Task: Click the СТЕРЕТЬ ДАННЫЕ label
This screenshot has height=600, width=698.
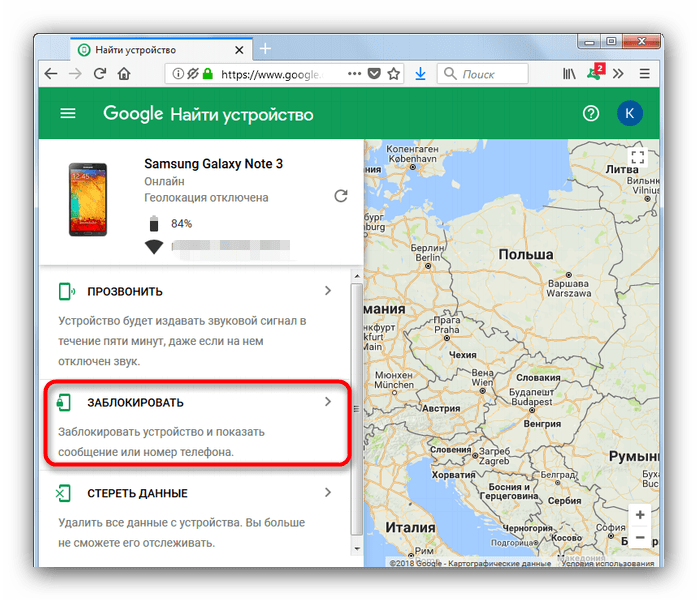Action: coord(137,493)
